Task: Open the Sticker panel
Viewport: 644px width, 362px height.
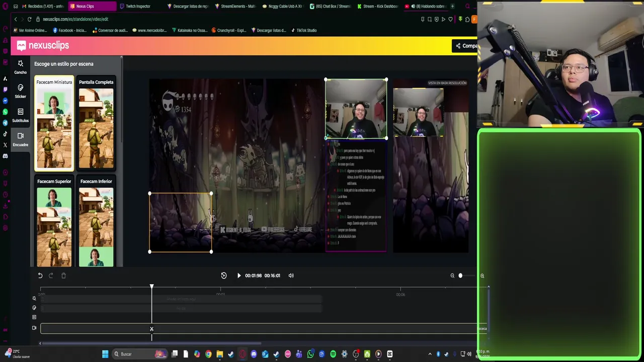Action: [20, 91]
